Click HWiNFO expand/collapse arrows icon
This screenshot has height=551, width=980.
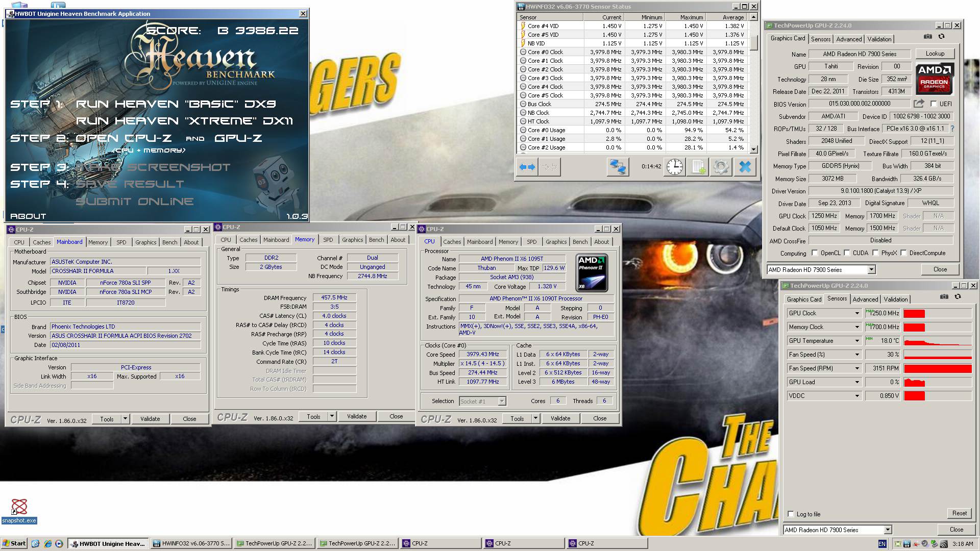(x=527, y=167)
